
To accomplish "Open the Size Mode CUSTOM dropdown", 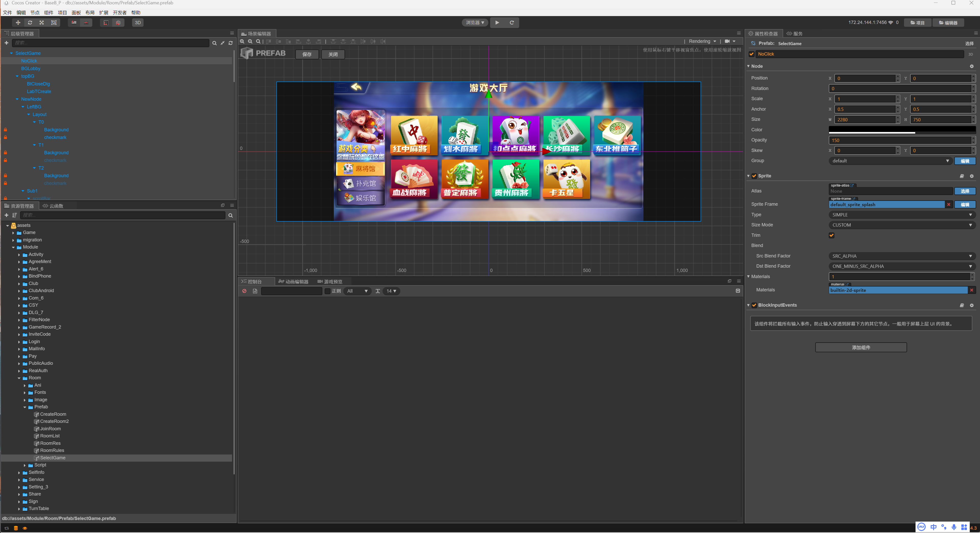I will click(902, 225).
